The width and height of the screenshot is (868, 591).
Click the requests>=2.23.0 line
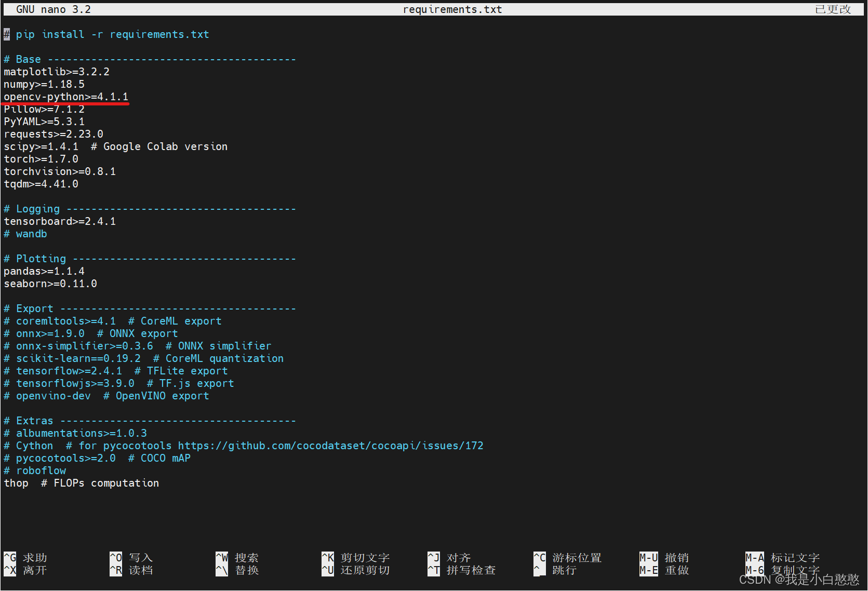pos(54,134)
